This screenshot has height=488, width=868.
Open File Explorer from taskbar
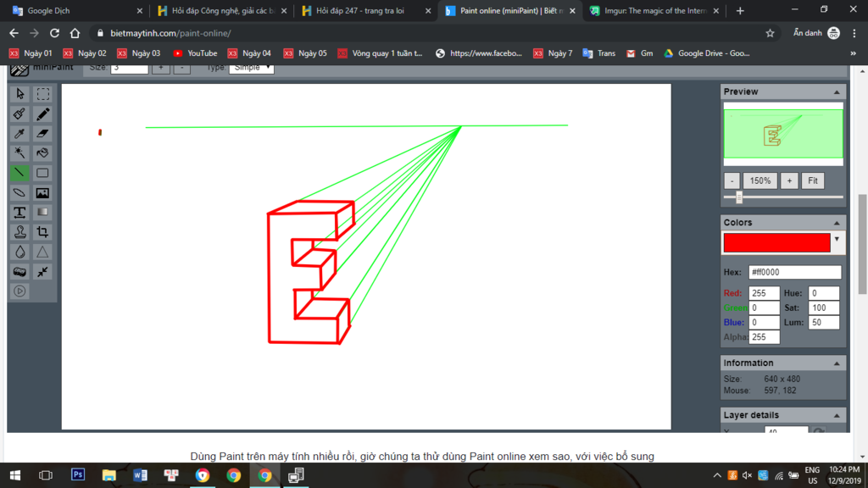pos(109,475)
